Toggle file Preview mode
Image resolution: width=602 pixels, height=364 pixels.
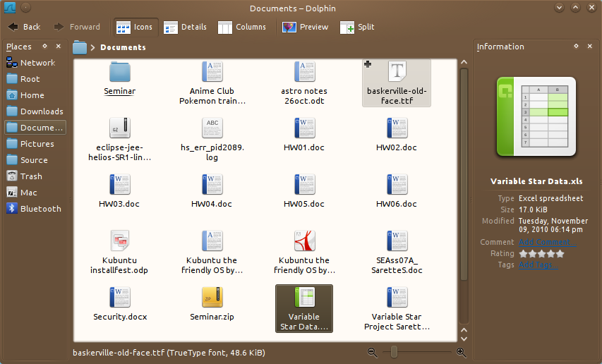(305, 28)
